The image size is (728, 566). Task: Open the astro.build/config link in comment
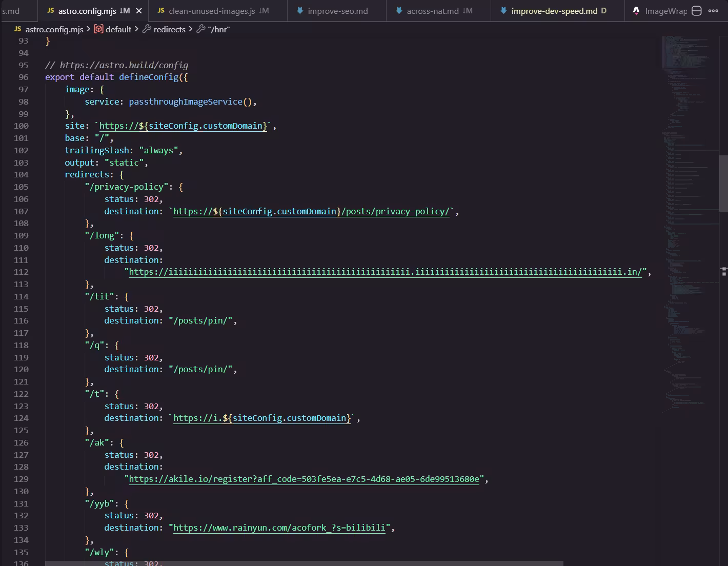[x=124, y=65]
